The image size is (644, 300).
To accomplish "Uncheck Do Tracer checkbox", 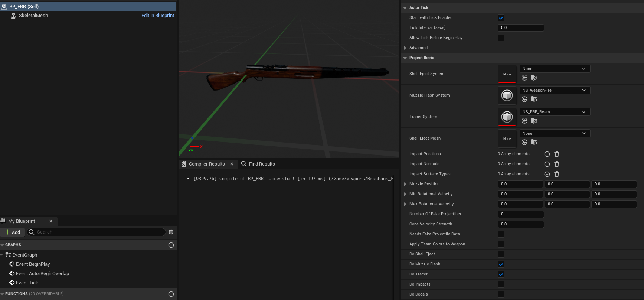I will pyautogui.click(x=501, y=274).
